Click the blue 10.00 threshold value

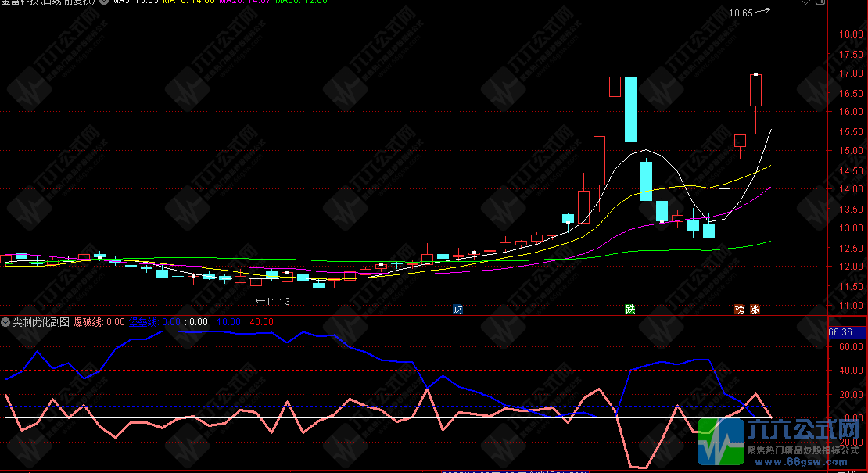(x=228, y=322)
